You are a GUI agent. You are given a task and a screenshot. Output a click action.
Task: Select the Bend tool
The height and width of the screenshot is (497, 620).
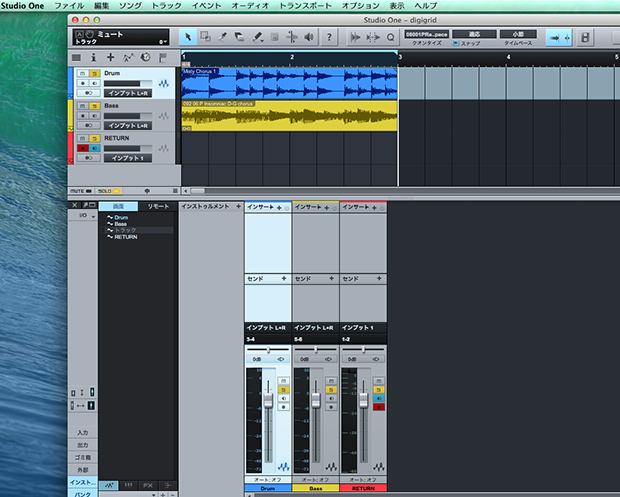(x=292, y=37)
